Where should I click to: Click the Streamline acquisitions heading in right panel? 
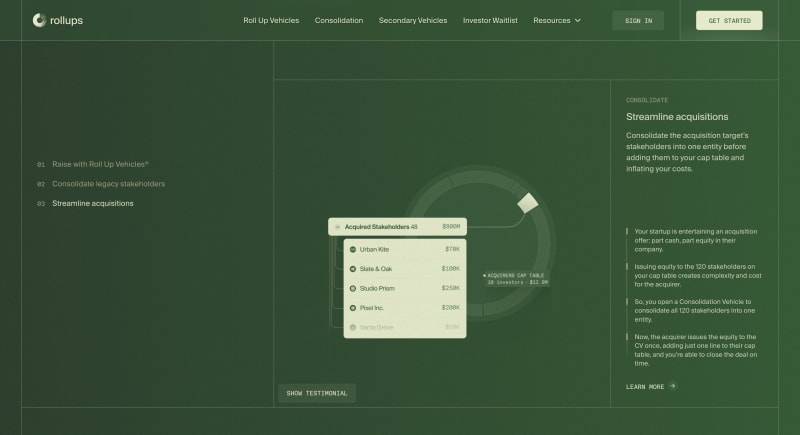tap(677, 117)
